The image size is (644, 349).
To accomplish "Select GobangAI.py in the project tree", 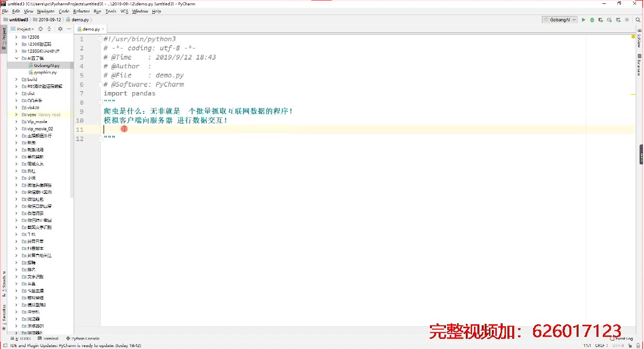I will click(47, 65).
